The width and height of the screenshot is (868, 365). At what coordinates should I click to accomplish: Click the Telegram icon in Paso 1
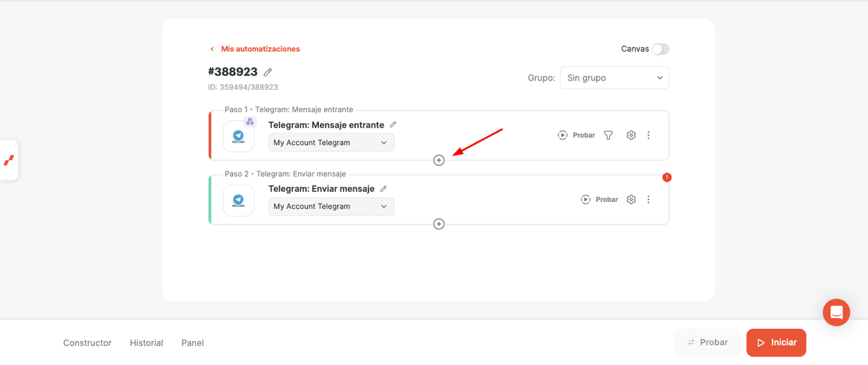tap(239, 136)
